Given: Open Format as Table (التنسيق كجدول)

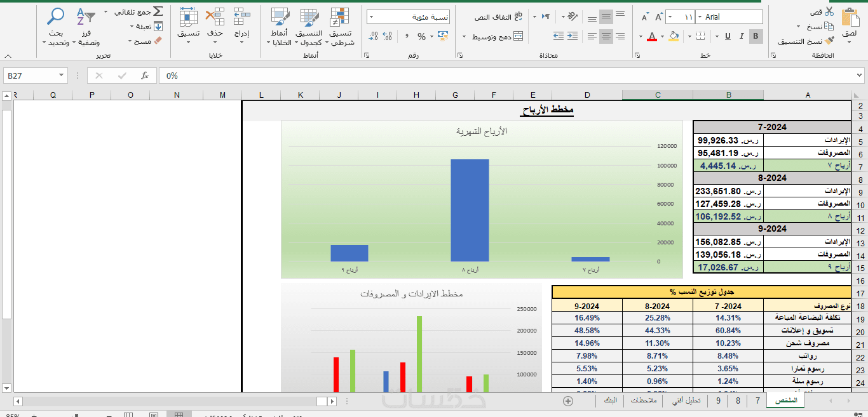Looking at the screenshot, I should click(309, 27).
